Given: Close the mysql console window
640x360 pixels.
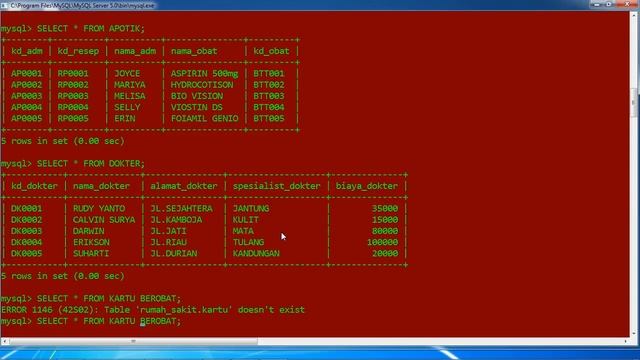Looking at the screenshot, I should click(x=627, y=4).
